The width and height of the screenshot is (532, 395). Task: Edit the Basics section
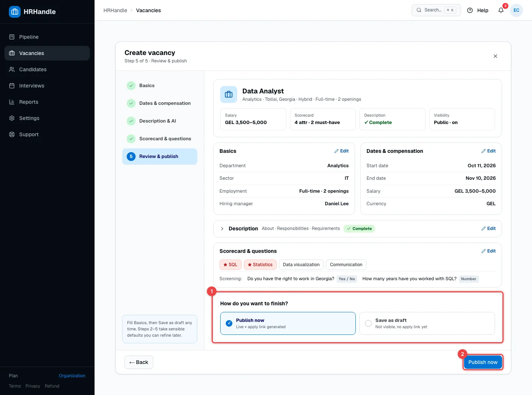click(x=341, y=151)
